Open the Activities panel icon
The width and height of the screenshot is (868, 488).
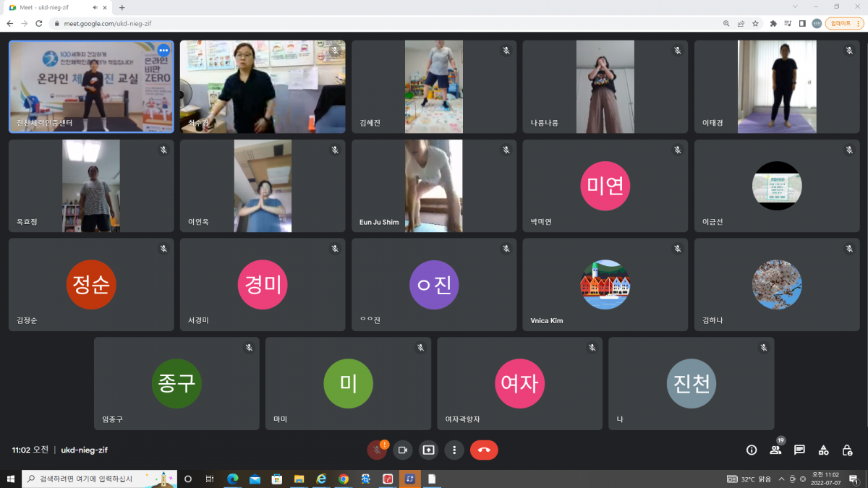(x=823, y=450)
